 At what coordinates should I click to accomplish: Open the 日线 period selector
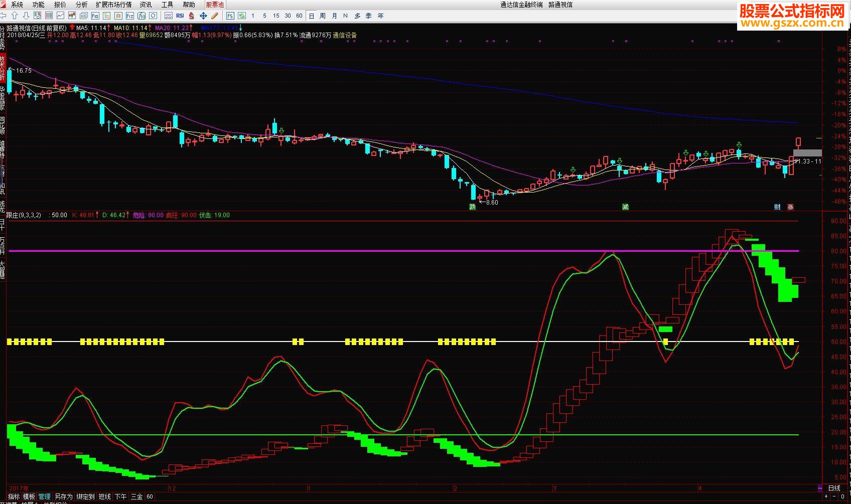click(834, 488)
